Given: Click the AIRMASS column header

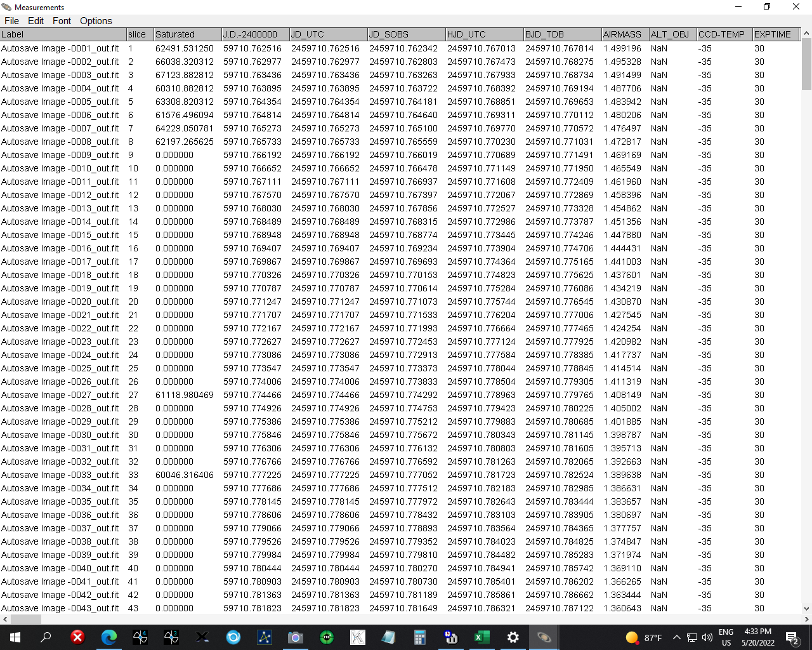Looking at the screenshot, I should [622, 34].
